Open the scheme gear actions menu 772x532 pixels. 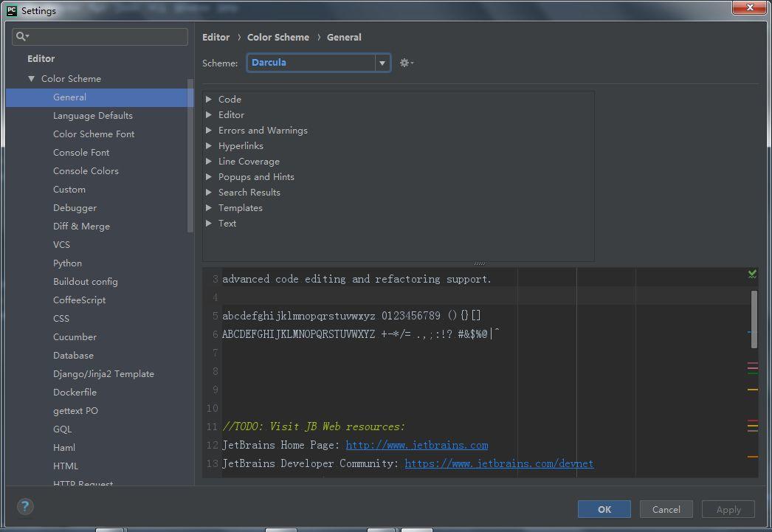coord(406,63)
